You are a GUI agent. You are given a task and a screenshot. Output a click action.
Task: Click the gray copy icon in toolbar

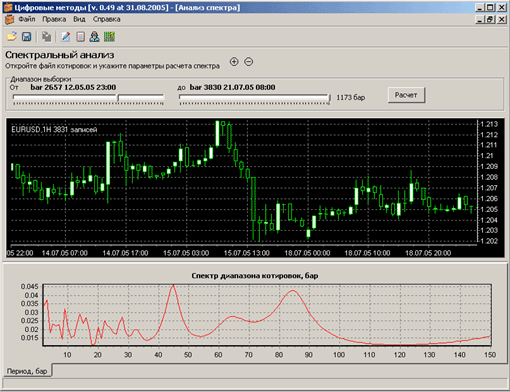click(x=46, y=37)
